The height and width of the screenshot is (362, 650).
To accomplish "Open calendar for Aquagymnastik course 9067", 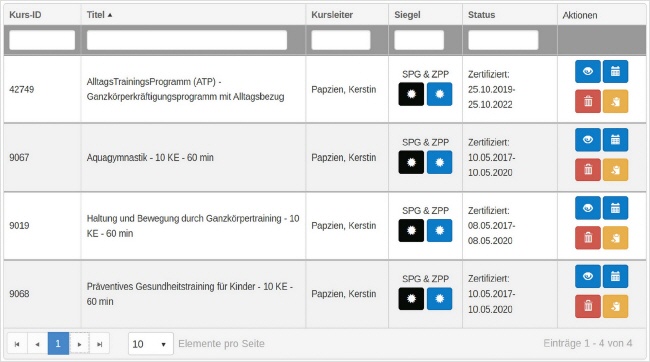I will 615,140.
